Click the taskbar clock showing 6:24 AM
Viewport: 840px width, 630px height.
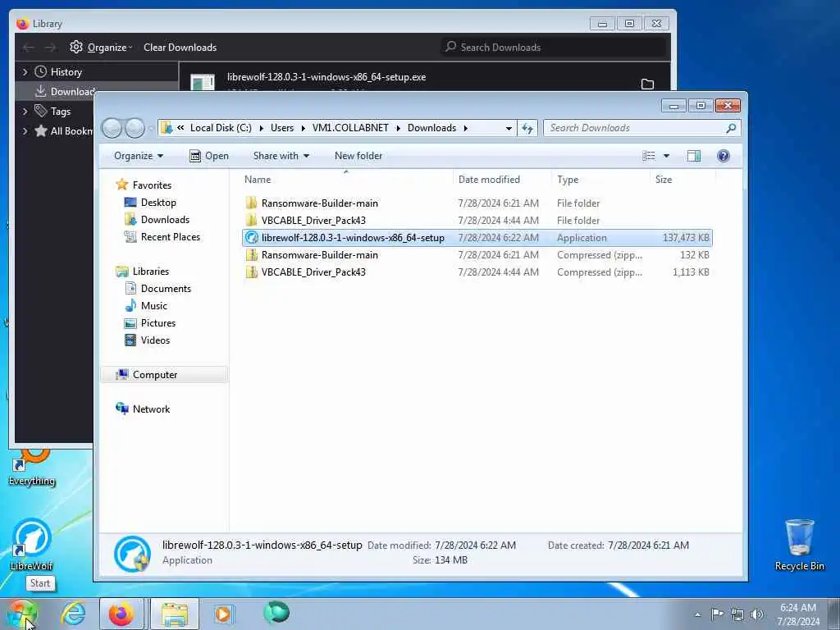pos(798,614)
